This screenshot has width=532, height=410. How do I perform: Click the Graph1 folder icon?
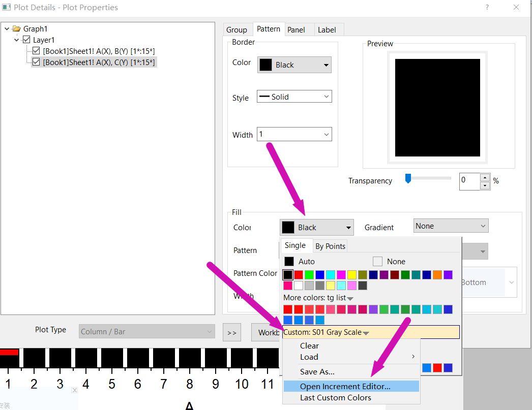pos(17,28)
